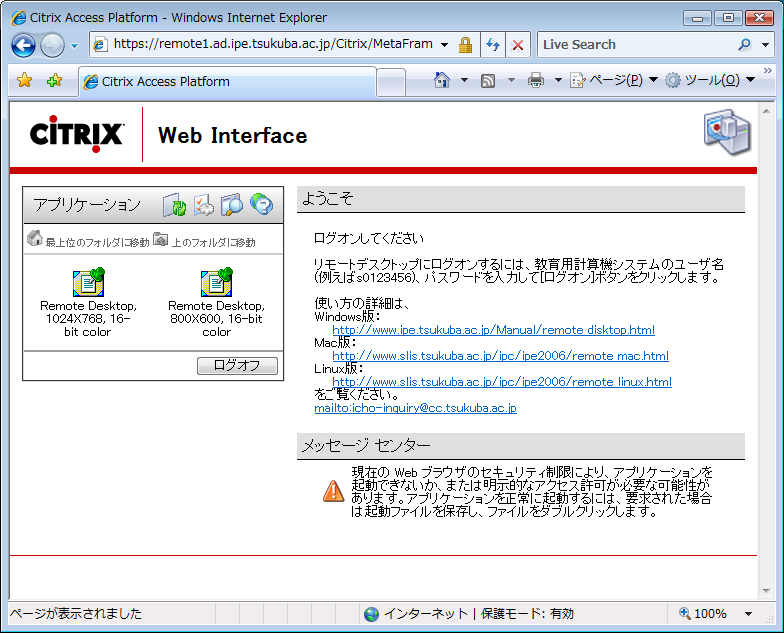This screenshot has width=784, height=633.
Task: Click the security lock icon
Action: (466, 44)
